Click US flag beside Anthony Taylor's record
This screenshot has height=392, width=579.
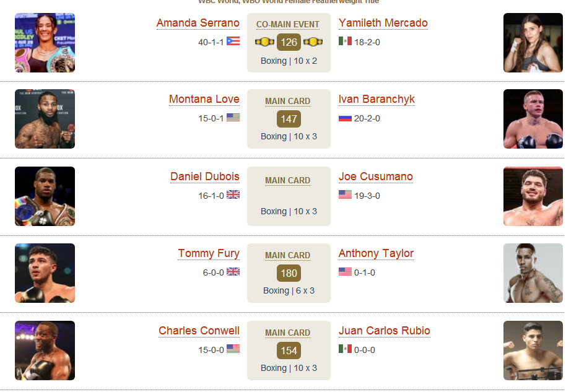click(346, 272)
